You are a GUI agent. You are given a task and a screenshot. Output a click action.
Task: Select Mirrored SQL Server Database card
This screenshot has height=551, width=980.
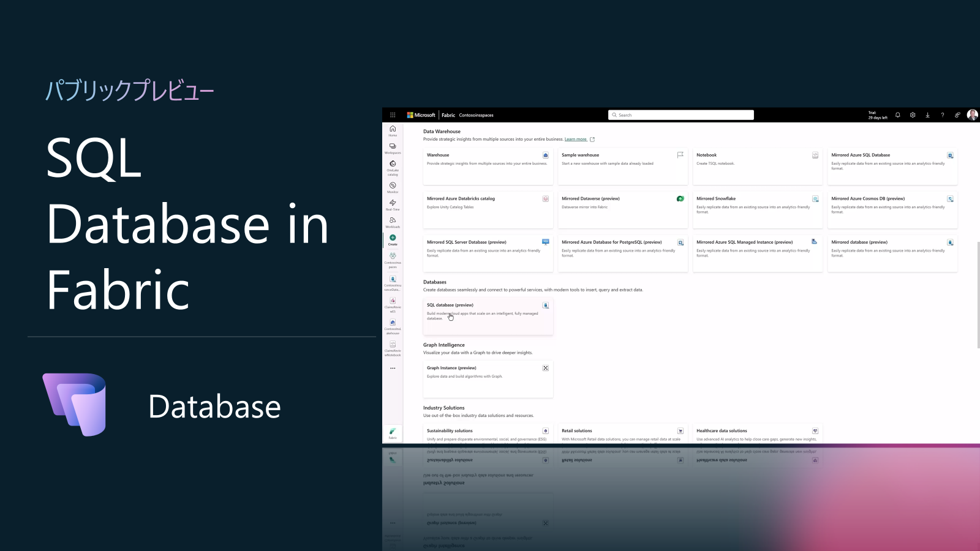[x=488, y=253]
